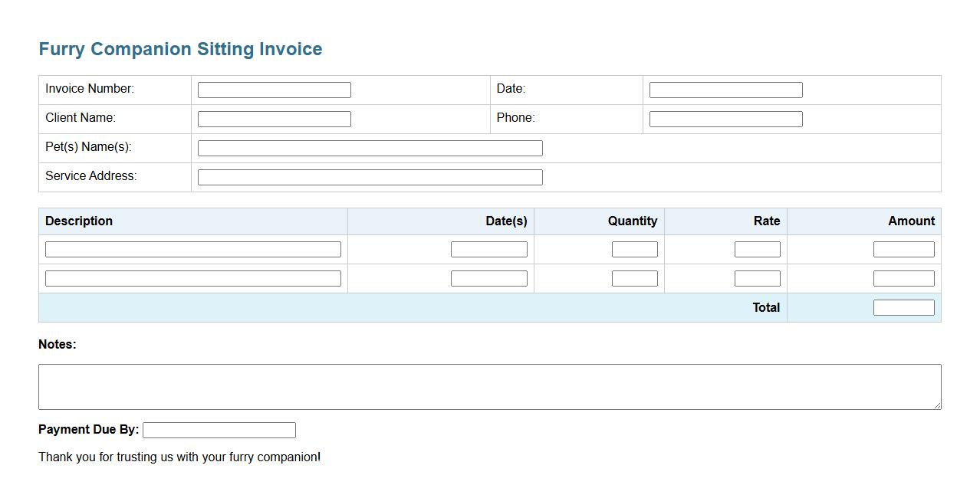
Task: Click the Phone input field
Action: [x=725, y=120]
